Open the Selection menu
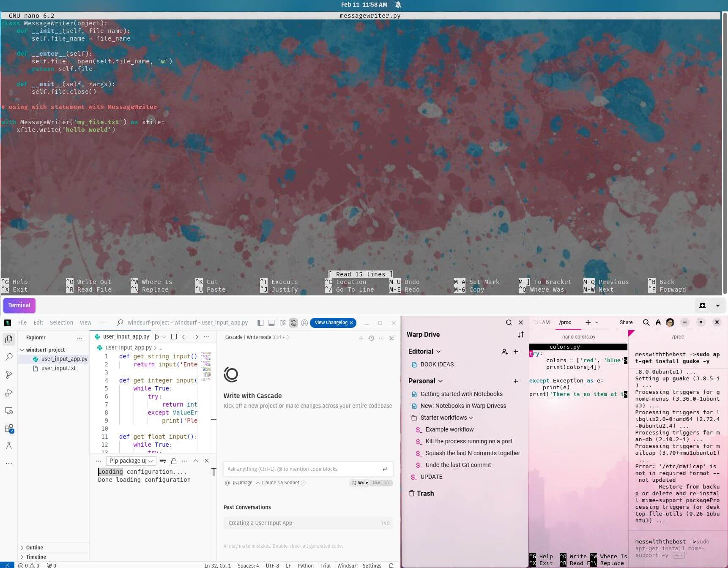Image resolution: width=728 pixels, height=568 pixels. point(61,322)
